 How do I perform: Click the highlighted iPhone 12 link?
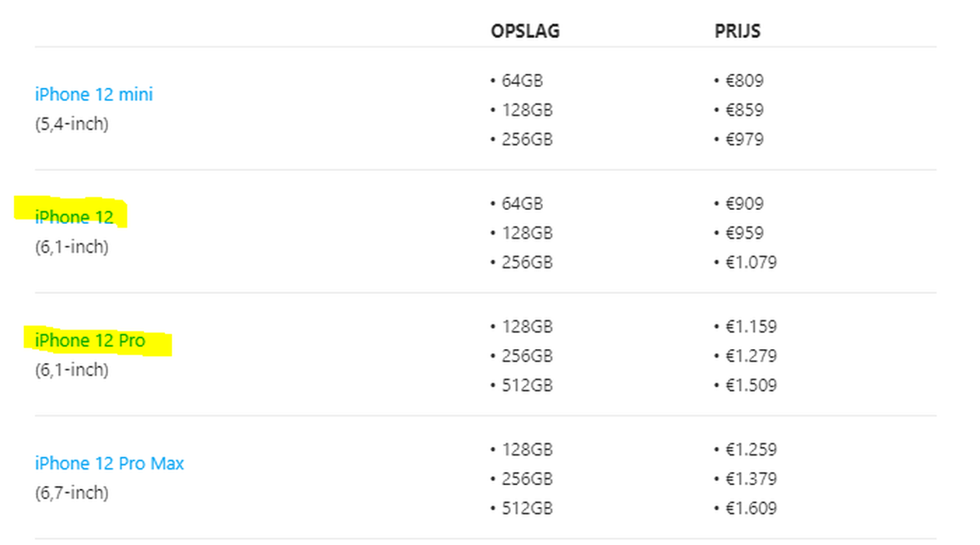tap(74, 218)
